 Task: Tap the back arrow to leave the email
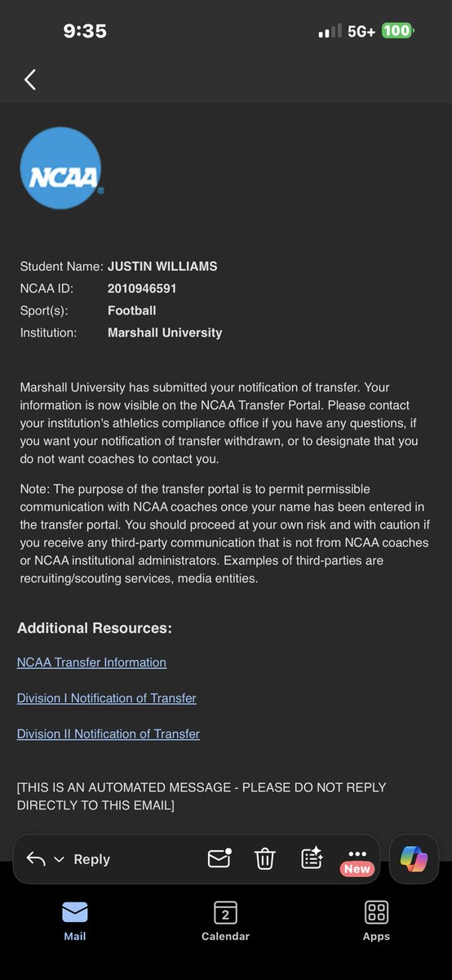click(30, 79)
